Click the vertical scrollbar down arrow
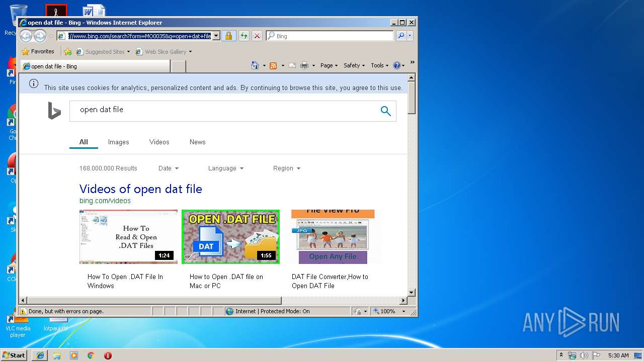 (x=412, y=292)
